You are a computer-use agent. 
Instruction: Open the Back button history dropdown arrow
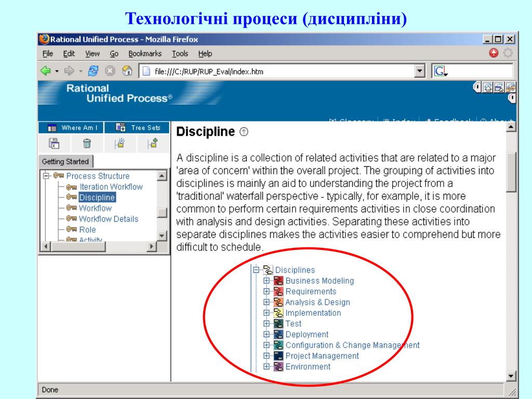pos(57,71)
